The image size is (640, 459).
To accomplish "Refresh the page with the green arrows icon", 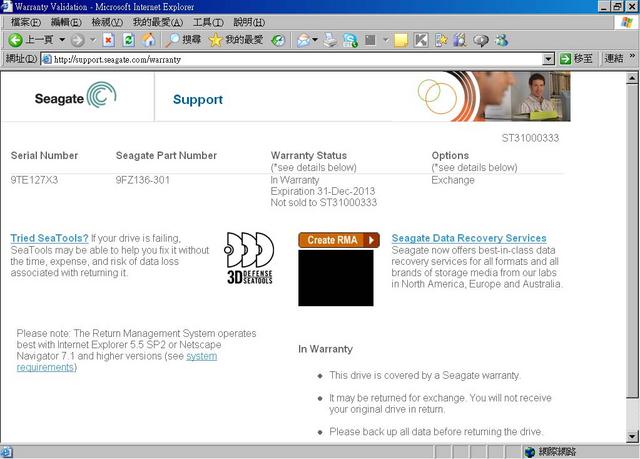I will click(x=129, y=40).
